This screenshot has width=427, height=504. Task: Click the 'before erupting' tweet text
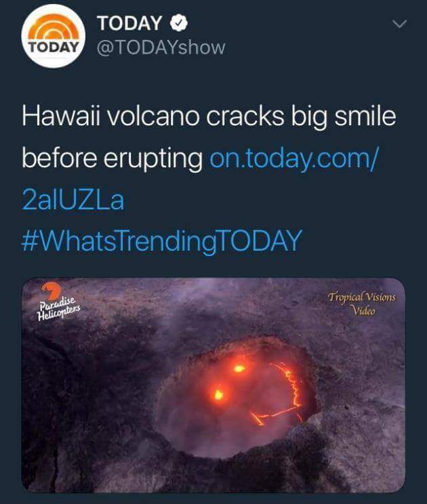tap(112, 159)
